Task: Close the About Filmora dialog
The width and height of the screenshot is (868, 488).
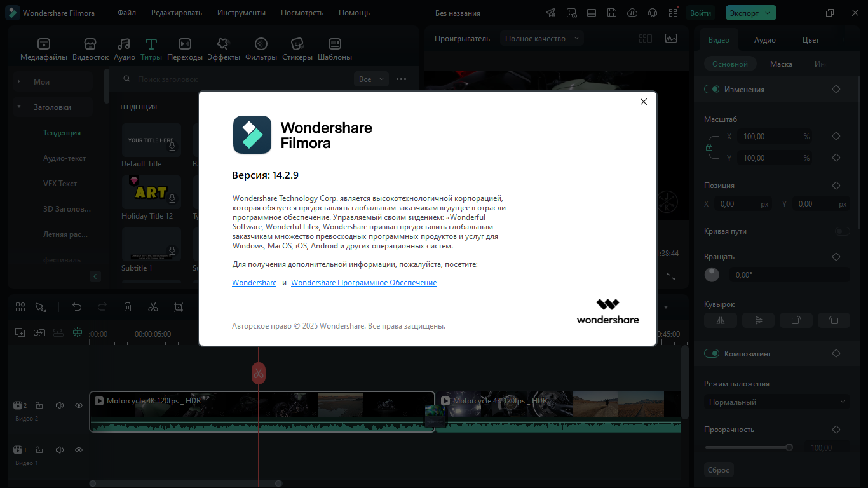Action: [644, 102]
